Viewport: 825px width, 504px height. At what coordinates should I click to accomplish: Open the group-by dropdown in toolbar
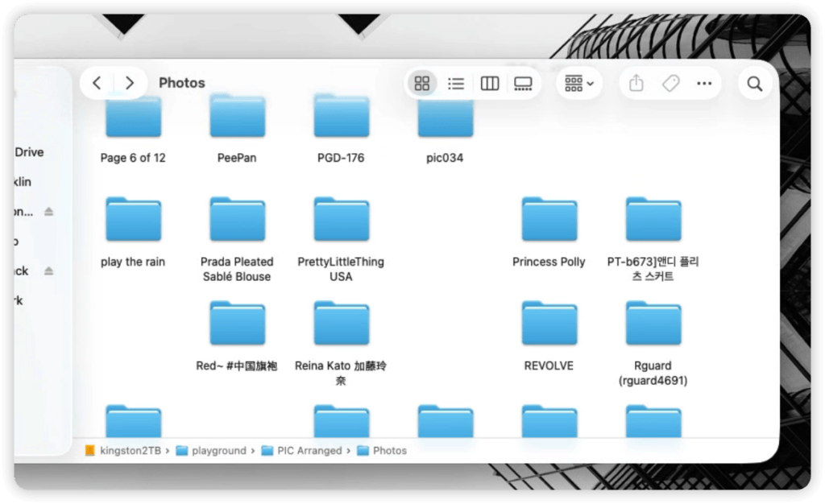578,83
